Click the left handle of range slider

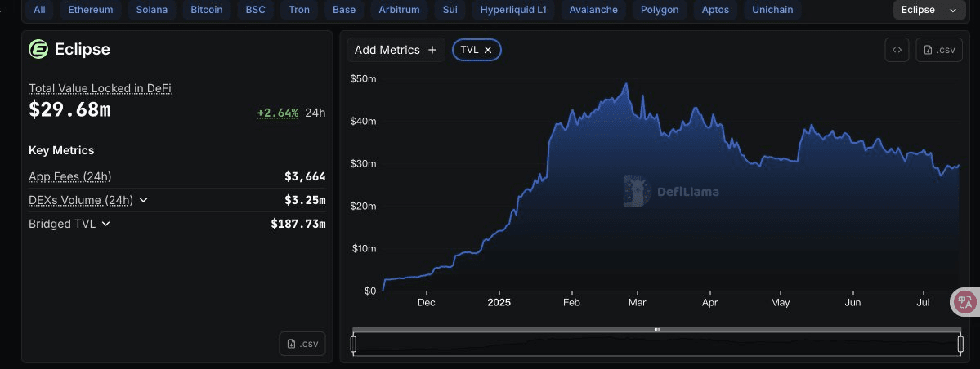[353, 344]
